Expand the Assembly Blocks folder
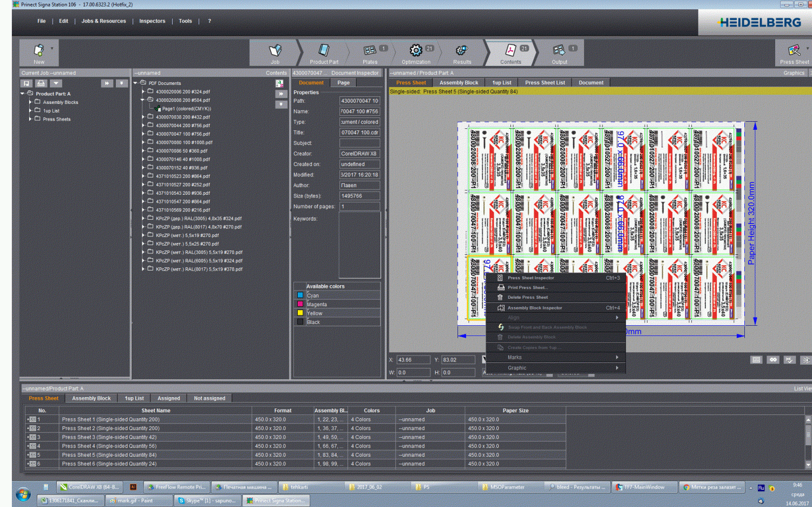Image resolution: width=812 pixels, height=507 pixels. (30, 102)
